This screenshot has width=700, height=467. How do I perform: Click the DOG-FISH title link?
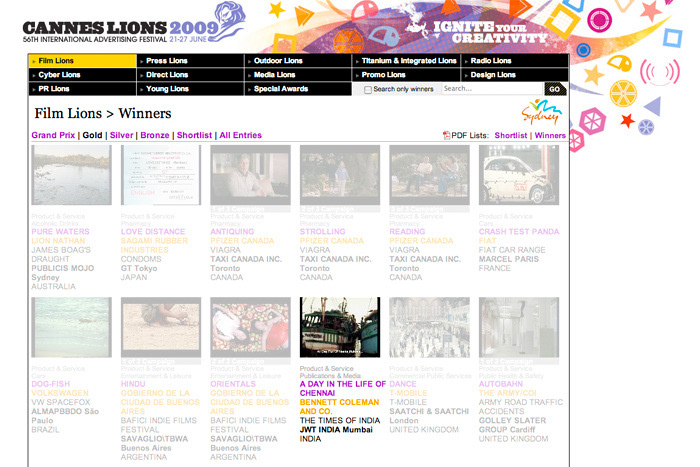tap(50, 384)
